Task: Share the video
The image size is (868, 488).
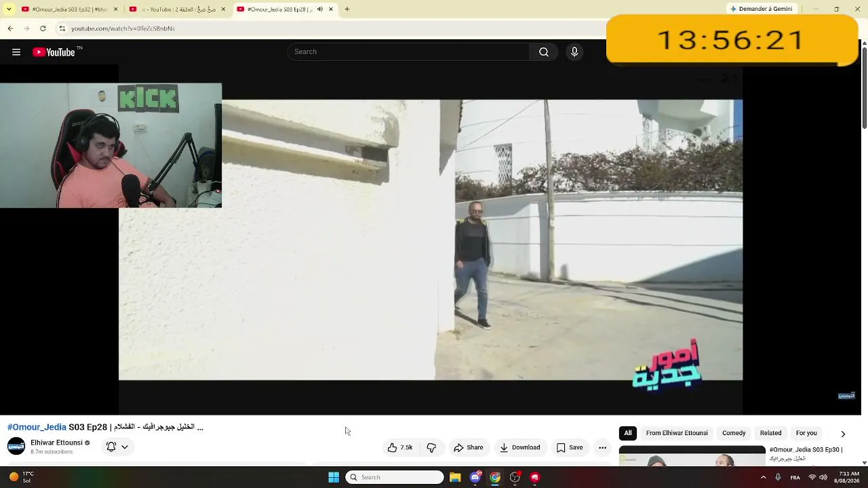Action: (x=469, y=447)
